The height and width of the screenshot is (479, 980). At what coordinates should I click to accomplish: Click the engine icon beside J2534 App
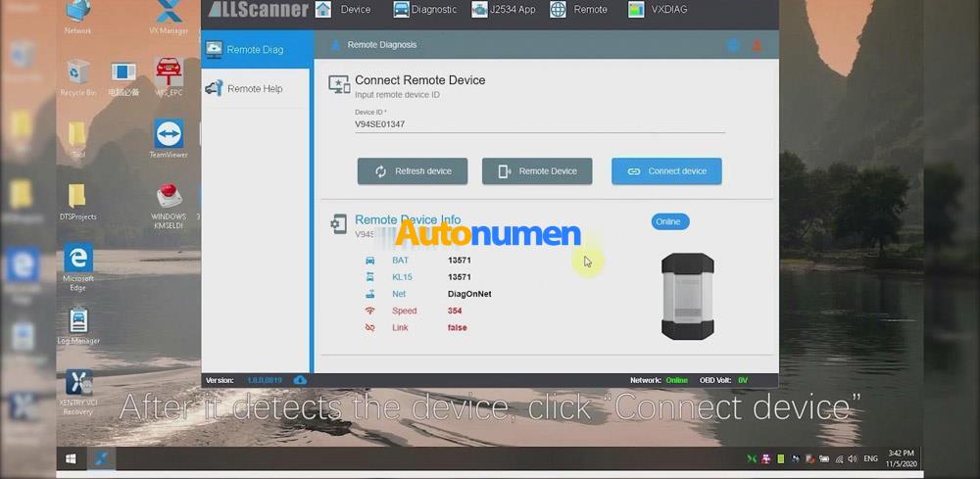point(479,10)
